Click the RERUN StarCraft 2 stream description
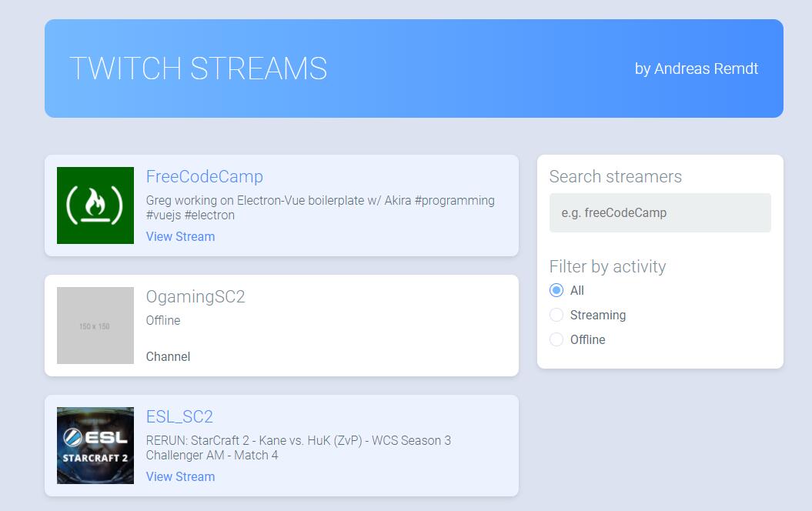Viewport: 812px width, 511px height. point(298,447)
